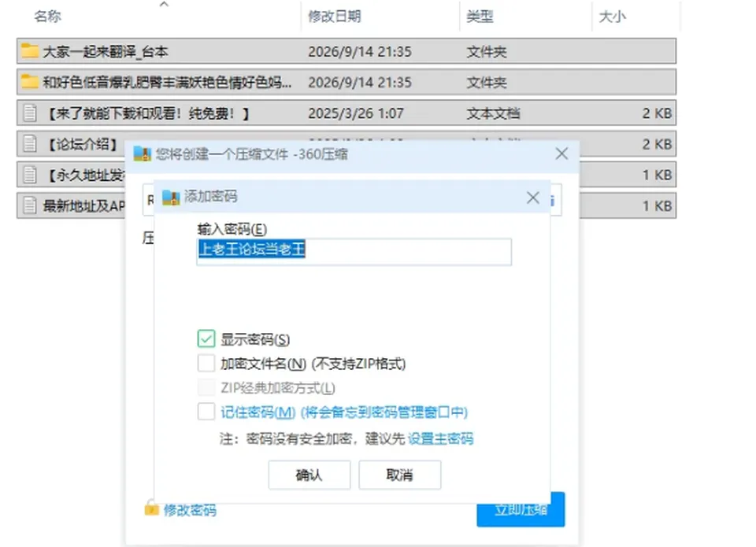Click the 360压缩 app icon in the outer dialog title

(x=143, y=153)
